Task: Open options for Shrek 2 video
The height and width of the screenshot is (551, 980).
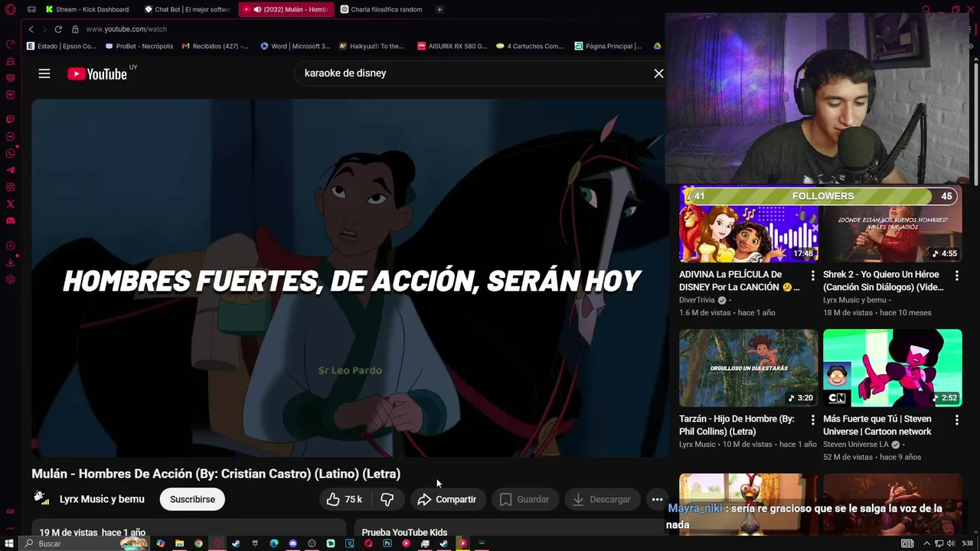Action: pos(956,275)
